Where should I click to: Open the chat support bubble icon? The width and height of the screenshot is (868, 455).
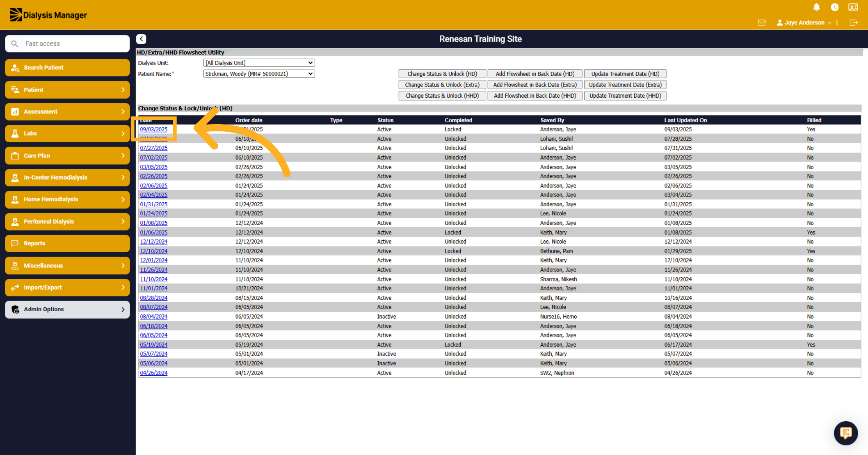click(x=846, y=433)
